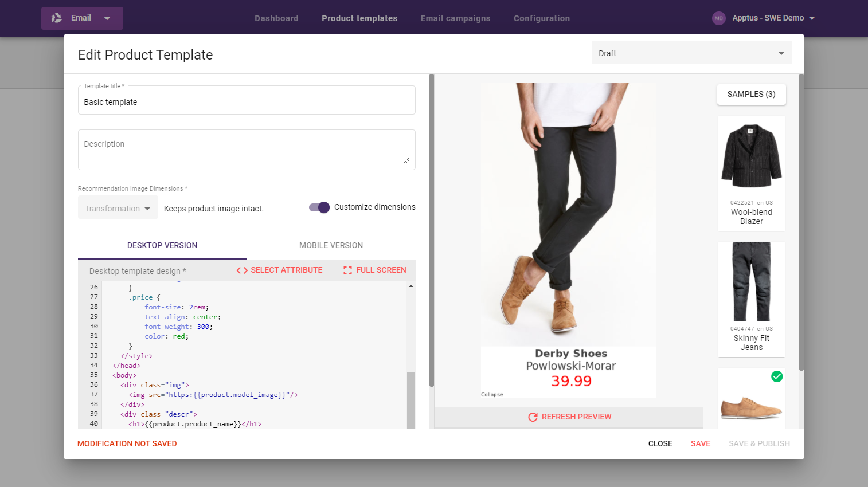Open Email campaigns navigation item
Screen dimensions: 868x487
tap(455, 18)
